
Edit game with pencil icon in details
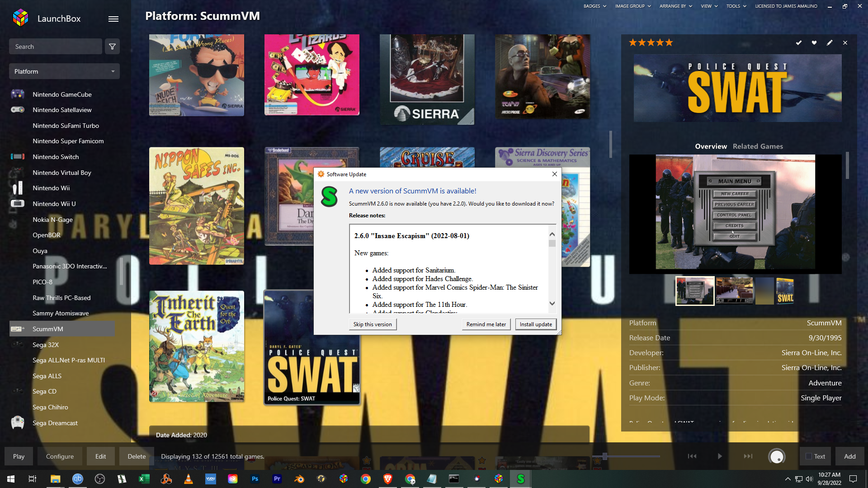pyautogui.click(x=830, y=42)
